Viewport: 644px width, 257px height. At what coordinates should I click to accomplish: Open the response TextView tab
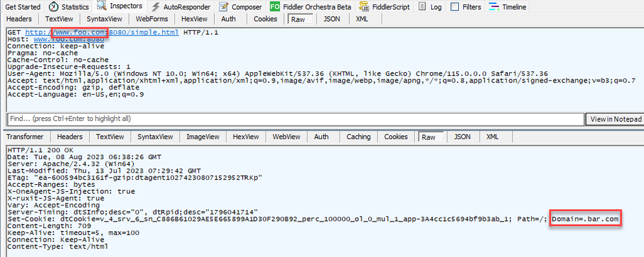[110, 137]
